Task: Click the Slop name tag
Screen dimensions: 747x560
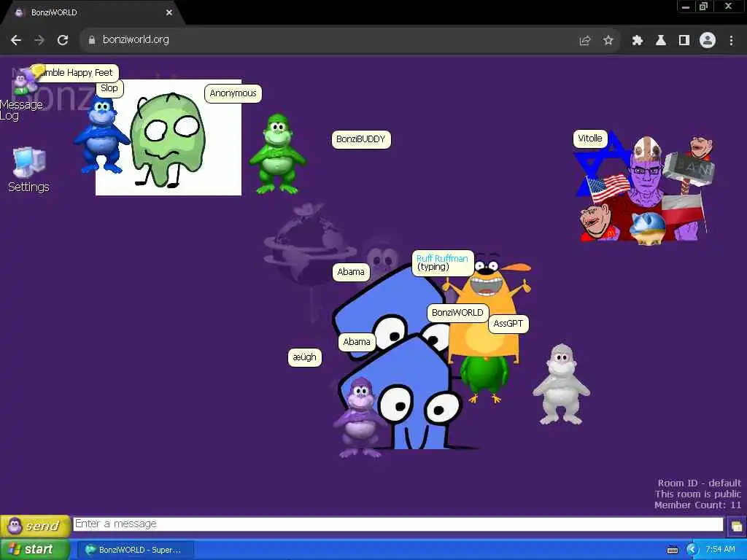Action: (x=109, y=88)
